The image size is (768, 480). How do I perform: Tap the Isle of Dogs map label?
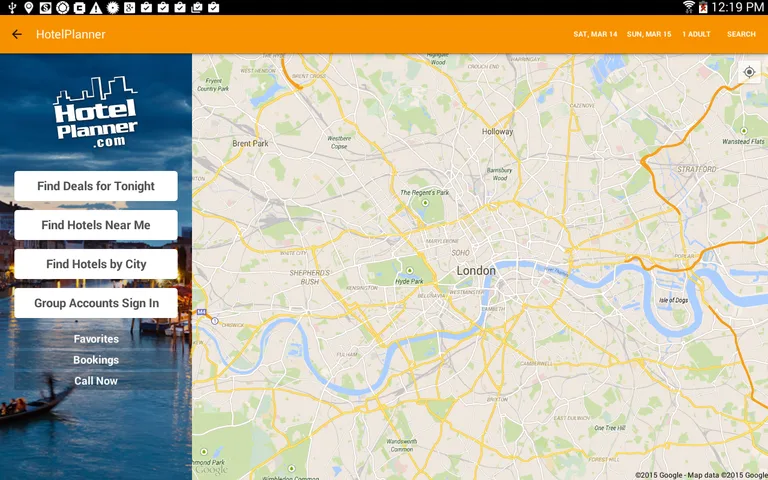coord(673,300)
